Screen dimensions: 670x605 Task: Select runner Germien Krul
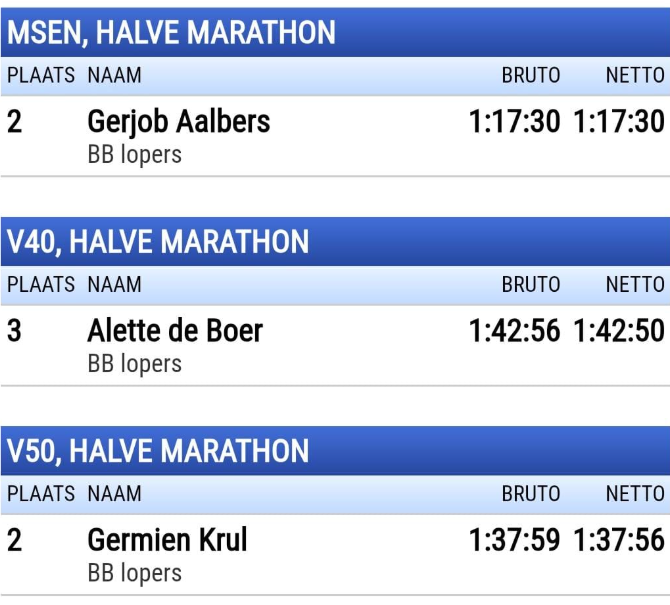pos(168,540)
